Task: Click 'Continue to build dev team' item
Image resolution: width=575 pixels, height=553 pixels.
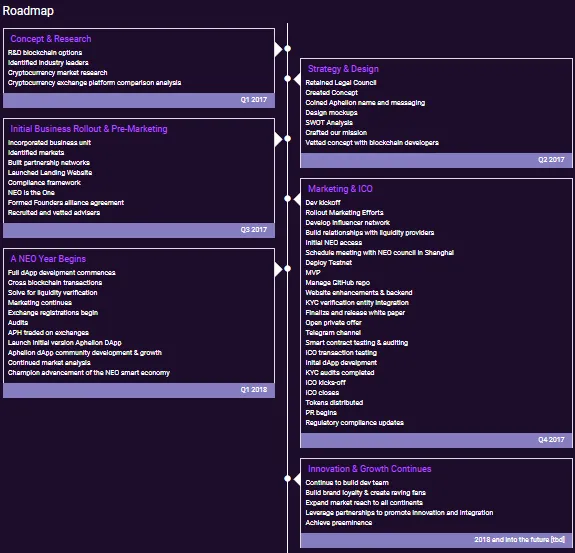Action: (347, 483)
